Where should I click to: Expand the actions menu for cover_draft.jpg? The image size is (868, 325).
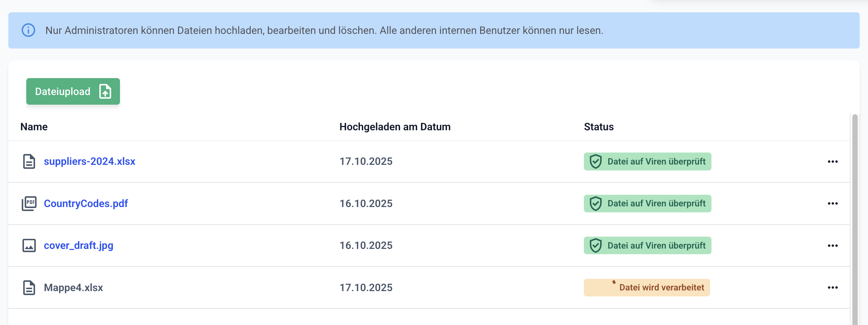point(832,246)
